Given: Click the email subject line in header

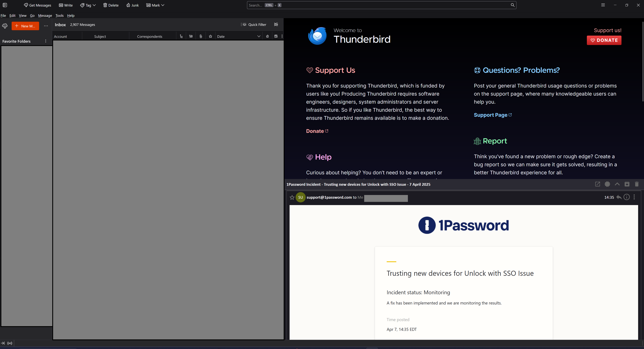Looking at the screenshot, I should tap(358, 184).
